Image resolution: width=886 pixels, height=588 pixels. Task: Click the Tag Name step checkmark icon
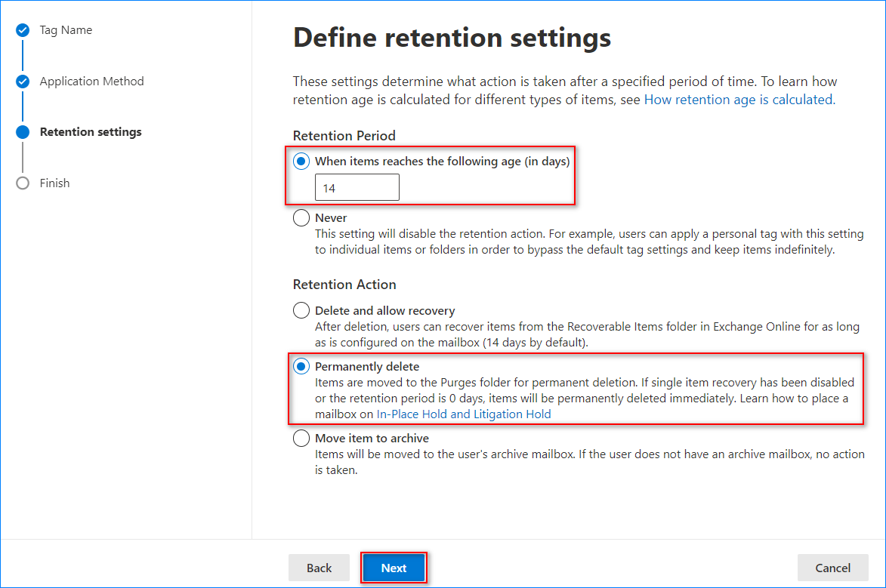pos(23,31)
